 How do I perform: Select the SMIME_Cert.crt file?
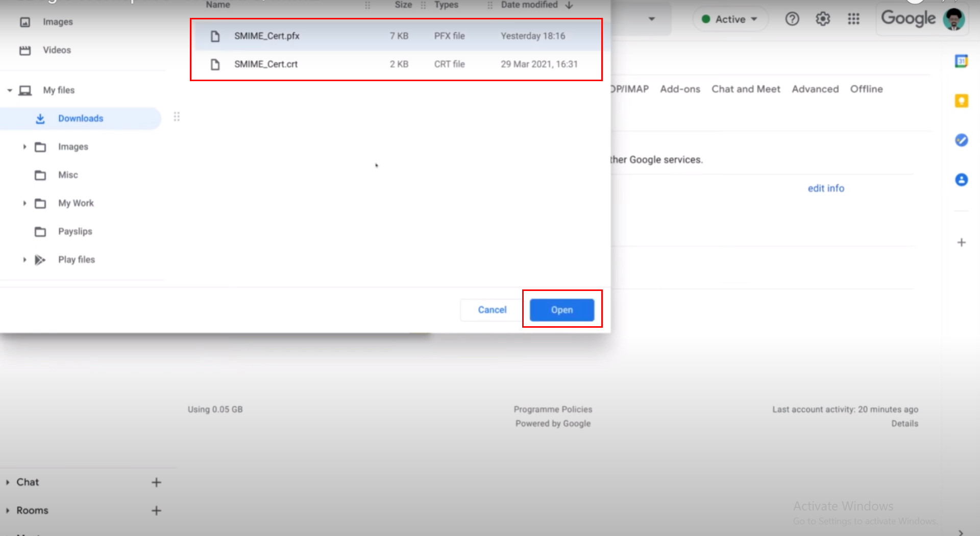click(x=266, y=64)
